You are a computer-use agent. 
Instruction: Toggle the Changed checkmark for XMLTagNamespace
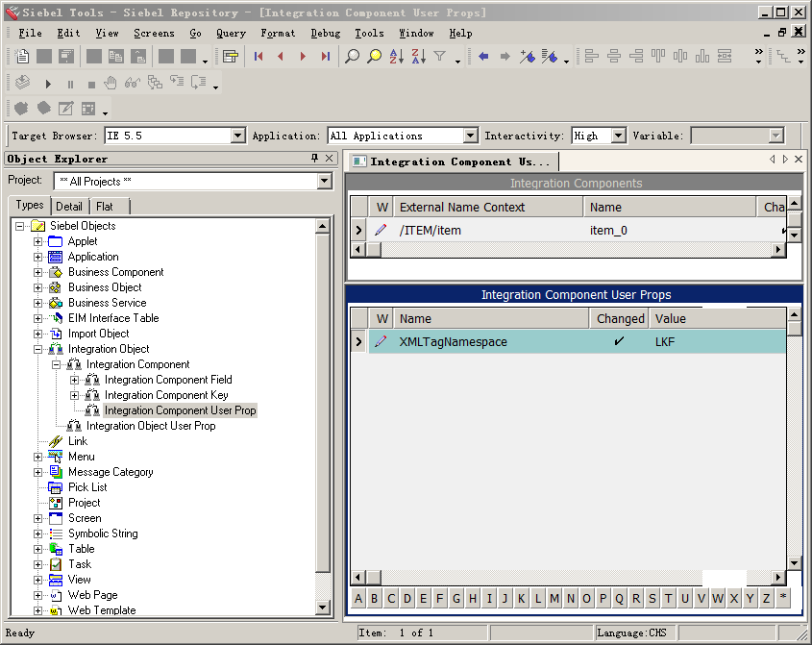point(619,341)
